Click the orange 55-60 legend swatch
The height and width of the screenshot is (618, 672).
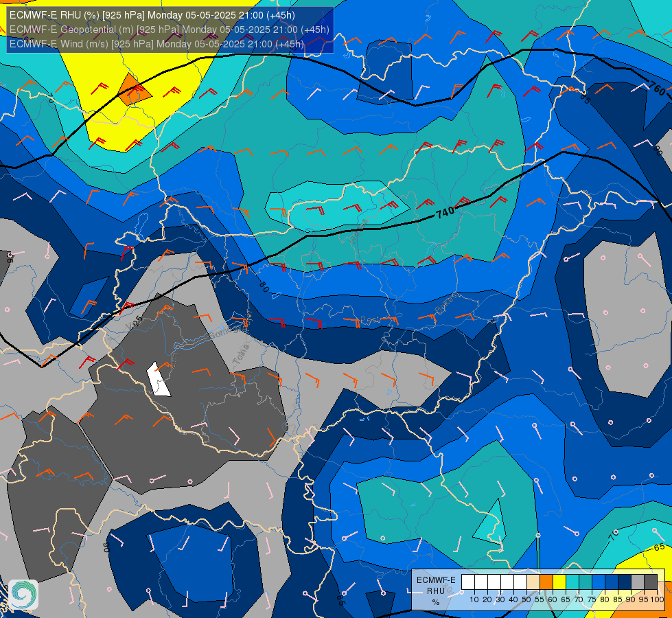546,582
